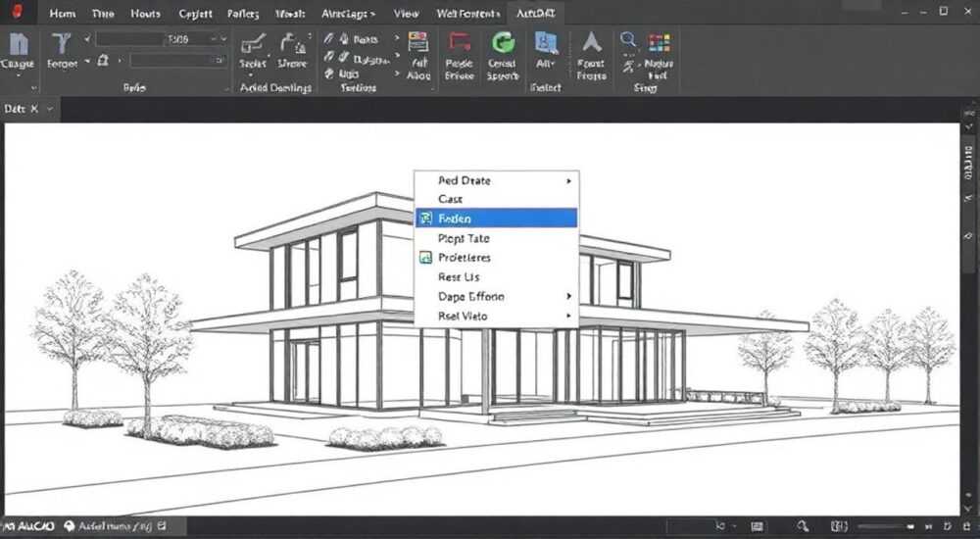Image resolution: width=980 pixels, height=539 pixels.
Task: Open the dropdown arrow beside Dete tab
Action: pos(50,109)
